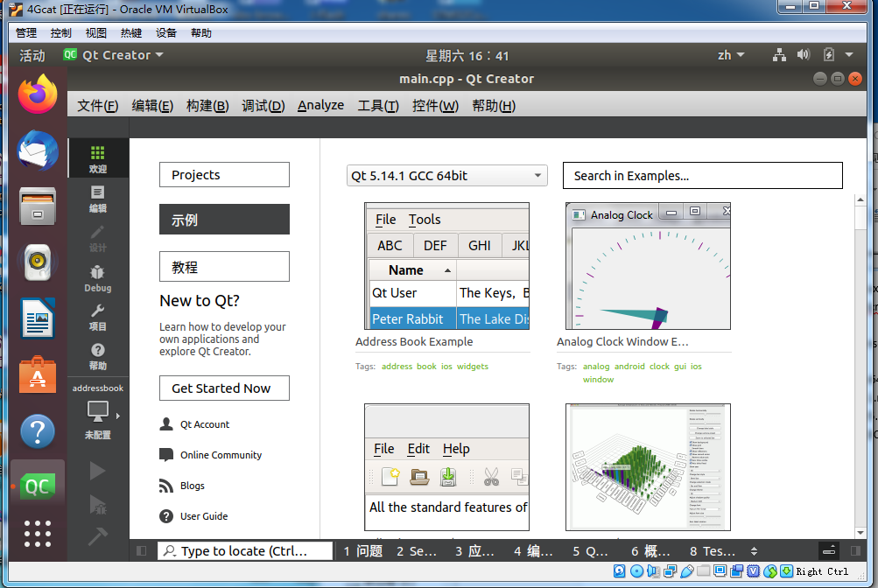Click the Type to locate field
878x588 pixels.
245,551
